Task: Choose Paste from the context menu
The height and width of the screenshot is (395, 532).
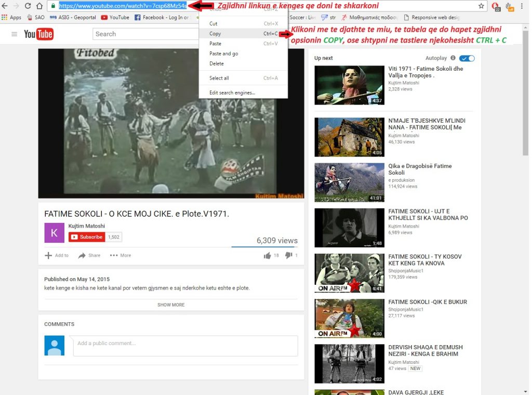Action: pyautogui.click(x=243, y=44)
